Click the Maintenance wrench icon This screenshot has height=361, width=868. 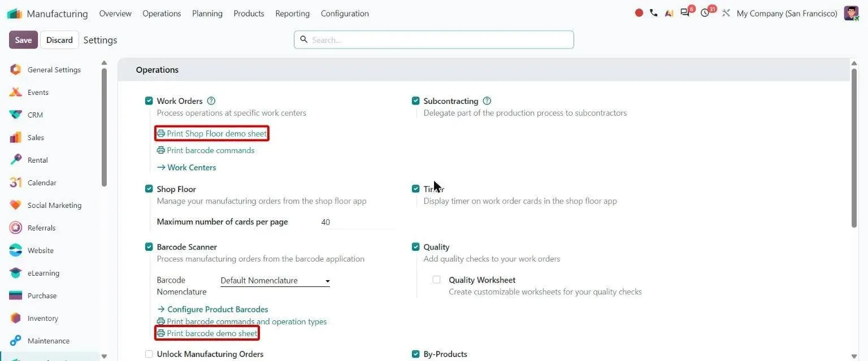tap(16, 341)
